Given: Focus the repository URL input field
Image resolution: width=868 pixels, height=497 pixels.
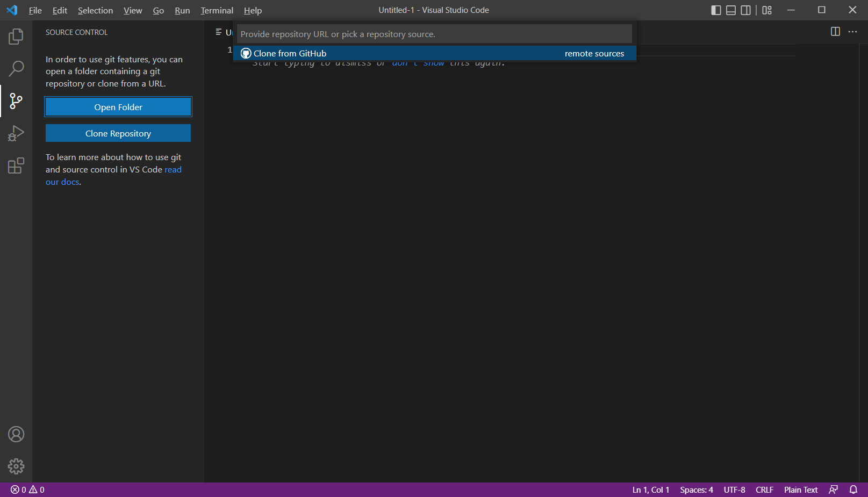Looking at the screenshot, I should [435, 34].
